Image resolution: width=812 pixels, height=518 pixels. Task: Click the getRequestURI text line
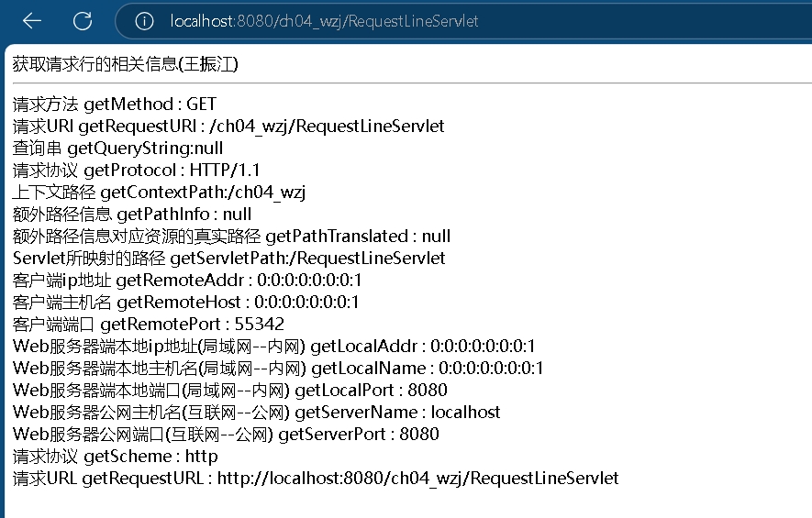[x=228, y=127]
